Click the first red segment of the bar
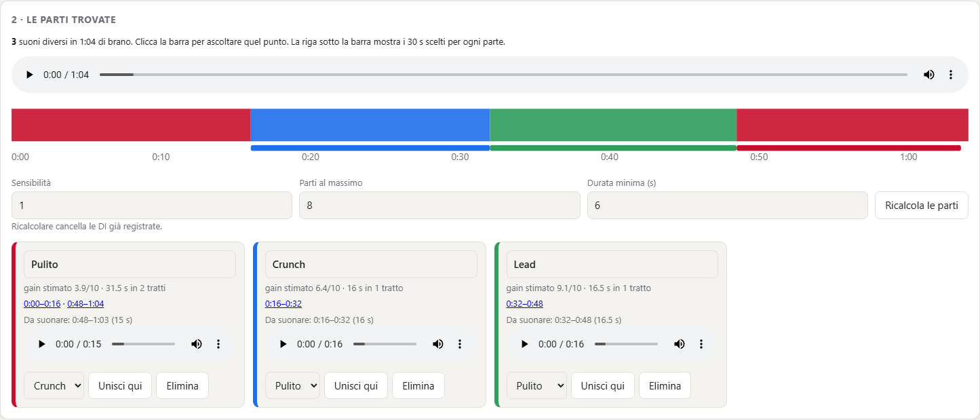Viewport: 980px width, 420px height. (131, 125)
